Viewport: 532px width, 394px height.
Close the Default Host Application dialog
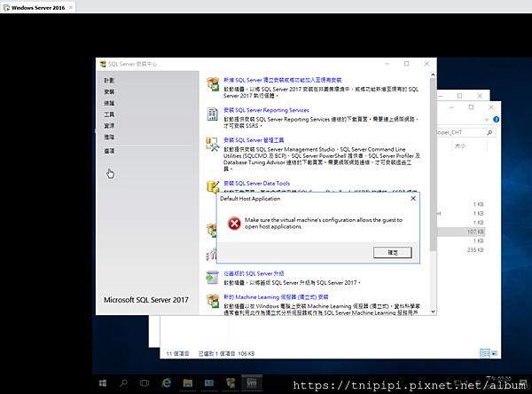coord(413,199)
